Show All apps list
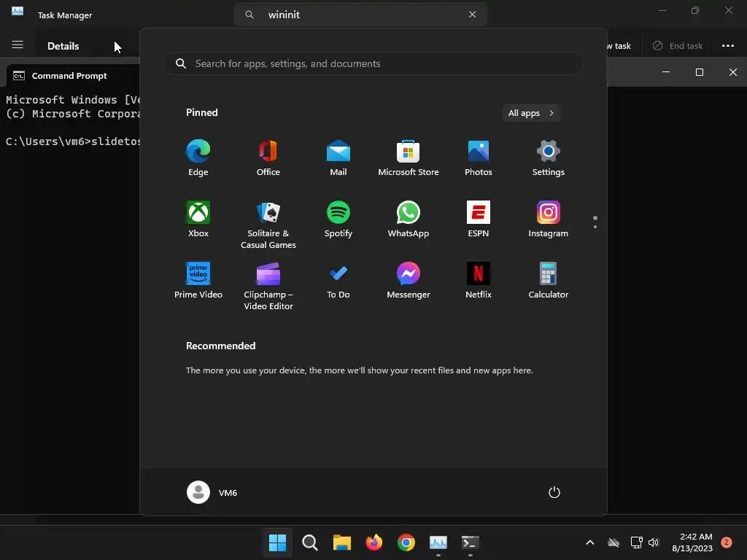The width and height of the screenshot is (747, 560). tap(531, 113)
